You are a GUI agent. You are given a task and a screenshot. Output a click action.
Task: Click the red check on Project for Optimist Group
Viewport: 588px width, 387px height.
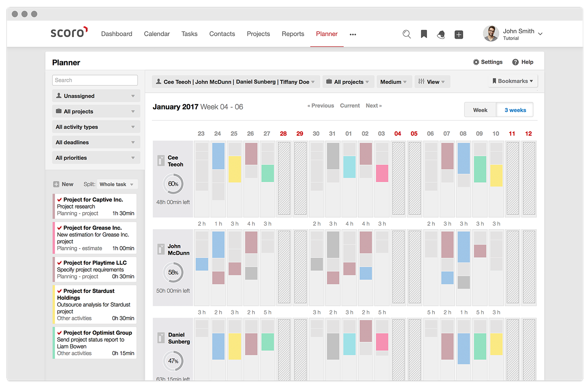coord(59,333)
